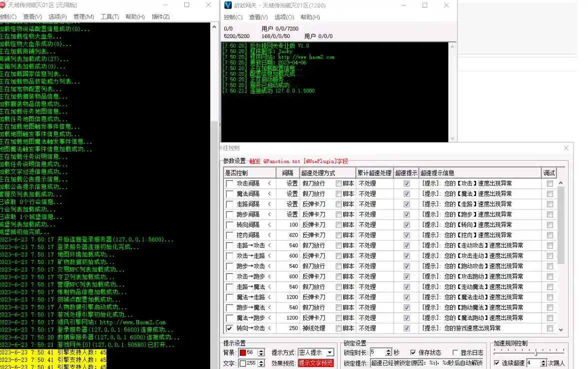Click the 【魔法走动】 warning message text
588x369 pixels.
click(473, 297)
